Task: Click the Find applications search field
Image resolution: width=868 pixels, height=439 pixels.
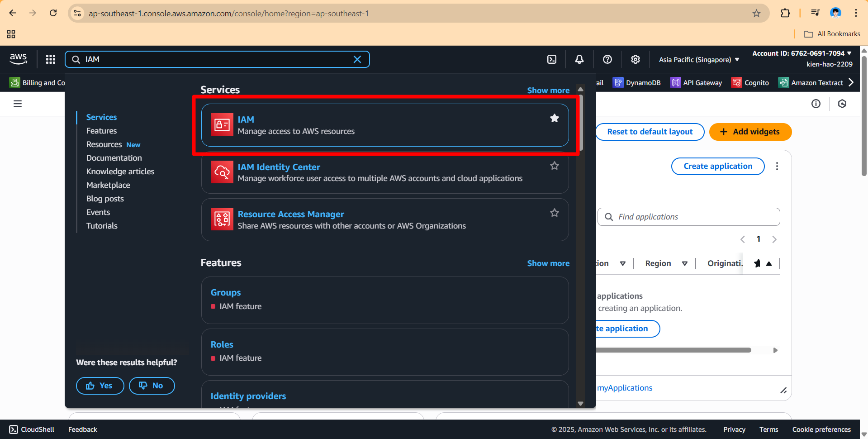Action: pyautogui.click(x=688, y=217)
